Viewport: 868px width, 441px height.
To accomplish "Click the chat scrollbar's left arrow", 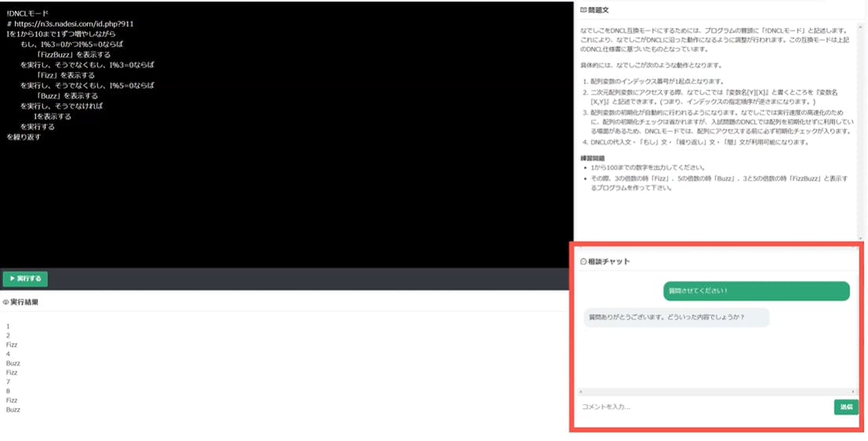I will click(580, 391).
